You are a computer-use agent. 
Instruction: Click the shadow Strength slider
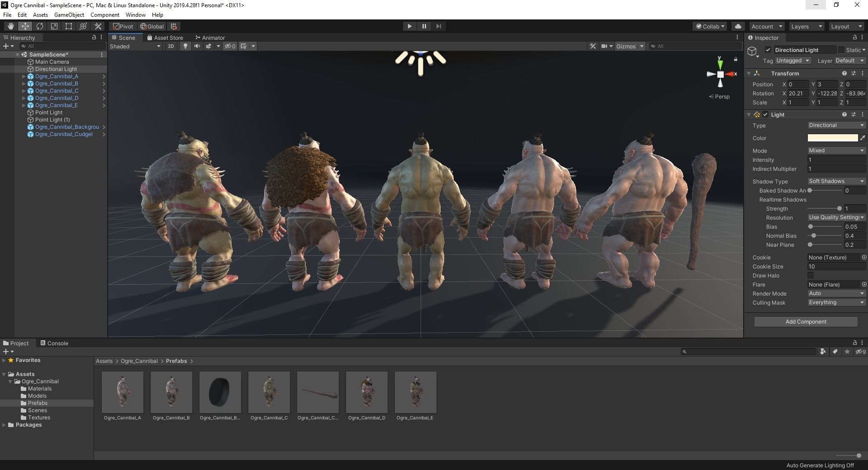click(825, 208)
